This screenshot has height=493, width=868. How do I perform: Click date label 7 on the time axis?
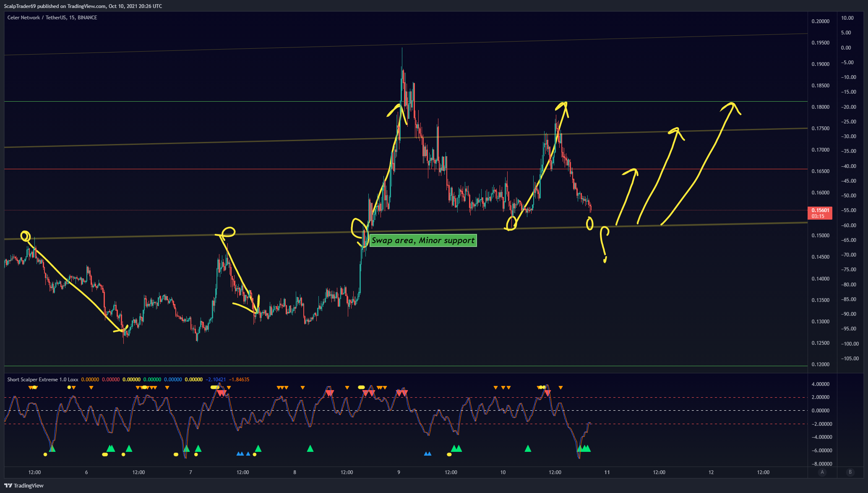point(190,472)
